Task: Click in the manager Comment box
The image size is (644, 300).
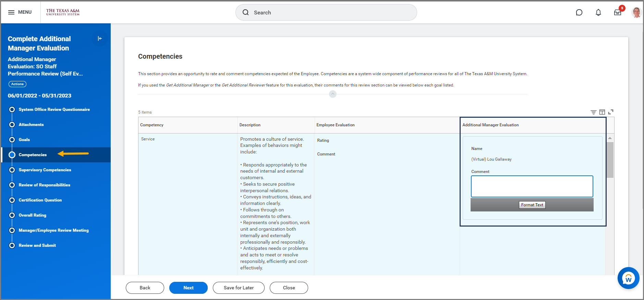Action: (532, 186)
